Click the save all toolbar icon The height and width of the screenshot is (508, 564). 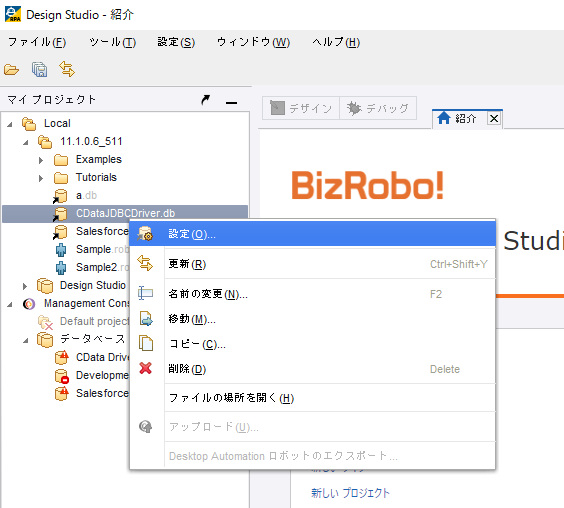[x=39, y=69]
